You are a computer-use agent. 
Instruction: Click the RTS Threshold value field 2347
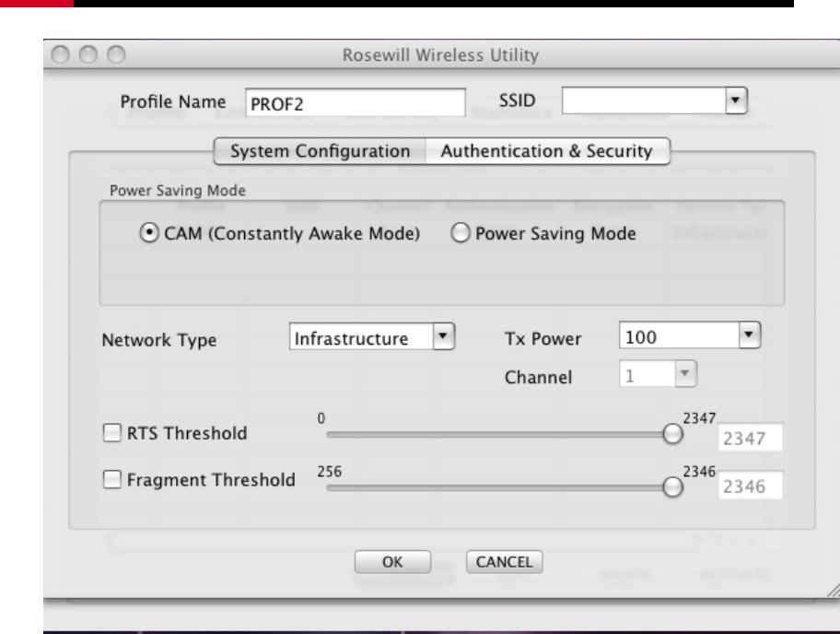pos(750,438)
